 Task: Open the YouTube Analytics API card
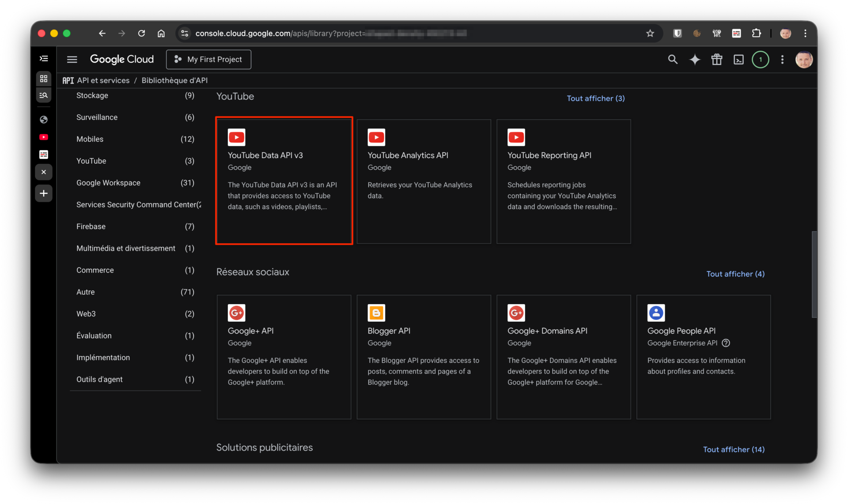[x=424, y=181]
